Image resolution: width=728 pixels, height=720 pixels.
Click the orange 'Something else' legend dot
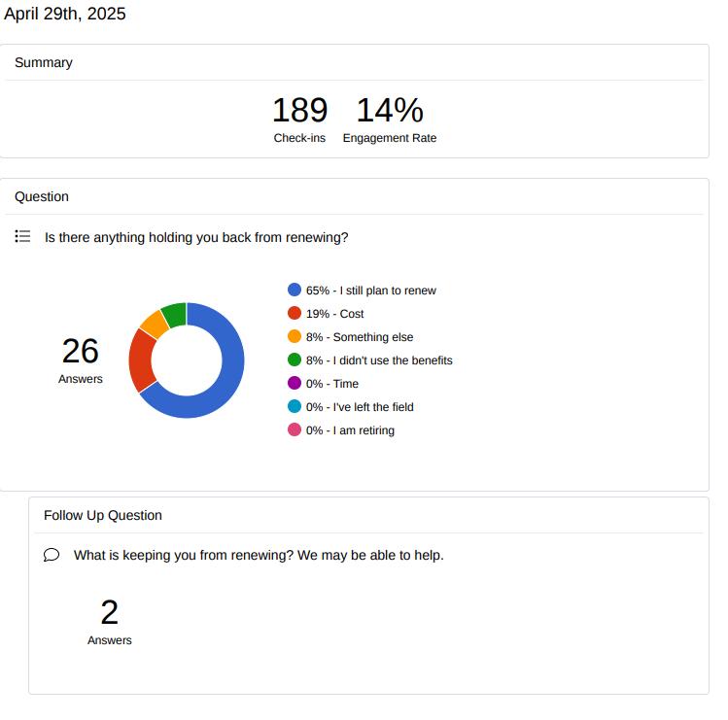295,336
